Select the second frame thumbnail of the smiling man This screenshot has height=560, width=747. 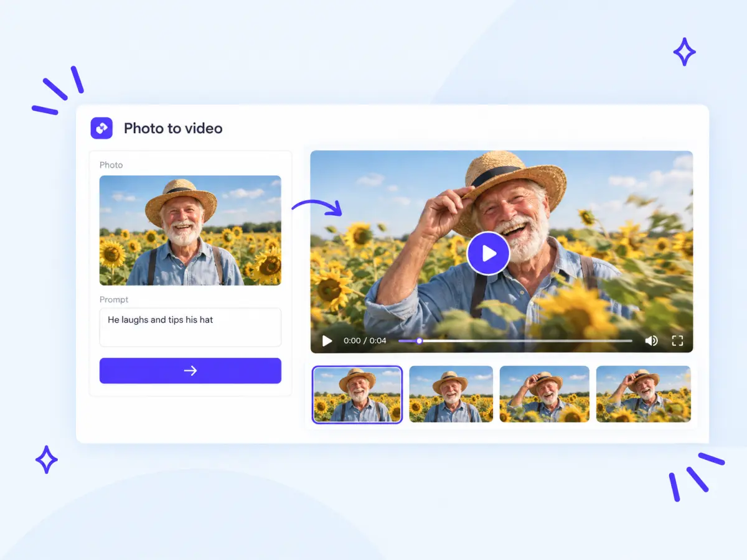click(x=451, y=394)
